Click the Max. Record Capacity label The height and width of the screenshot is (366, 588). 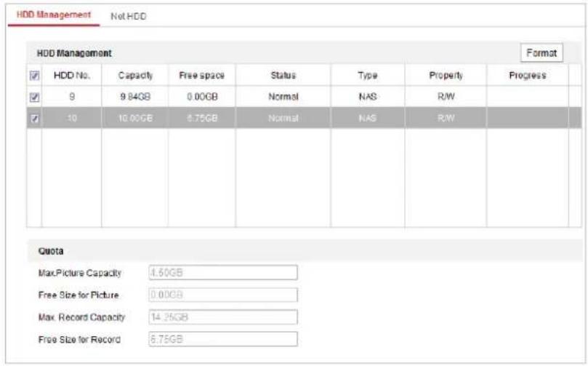(x=81, y=317)
